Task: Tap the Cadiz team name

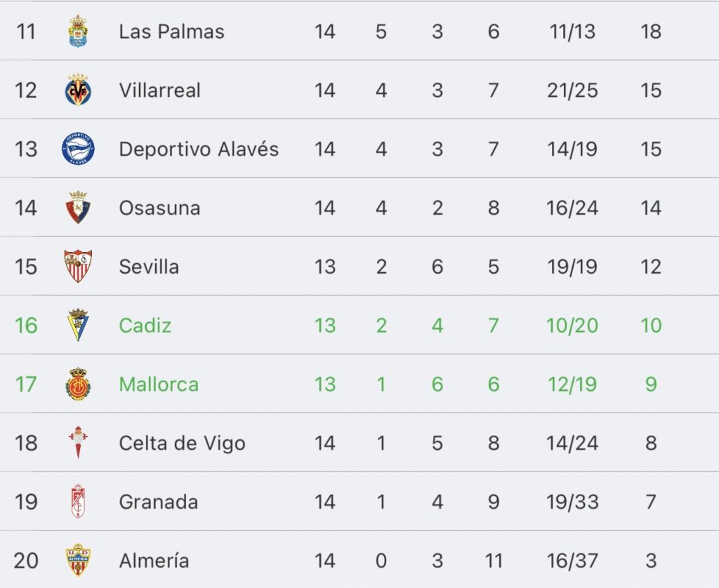Action: [x=145, y=326]
